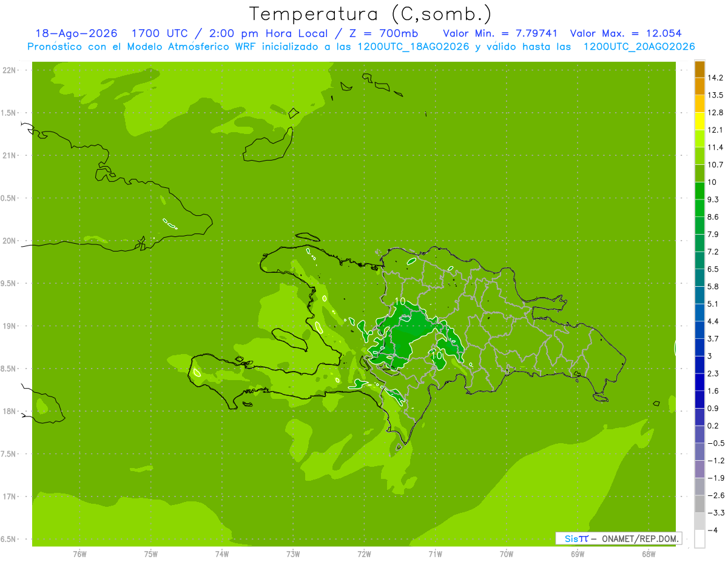
Task: Click the "0.2" colorbar label
Action: click(713, 426)
